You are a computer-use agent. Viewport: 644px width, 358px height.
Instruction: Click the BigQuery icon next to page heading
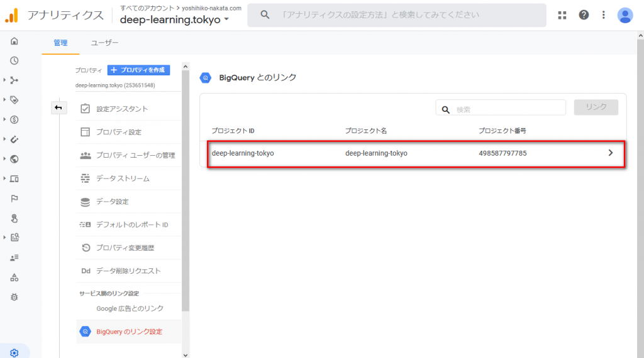coord(206,77)
